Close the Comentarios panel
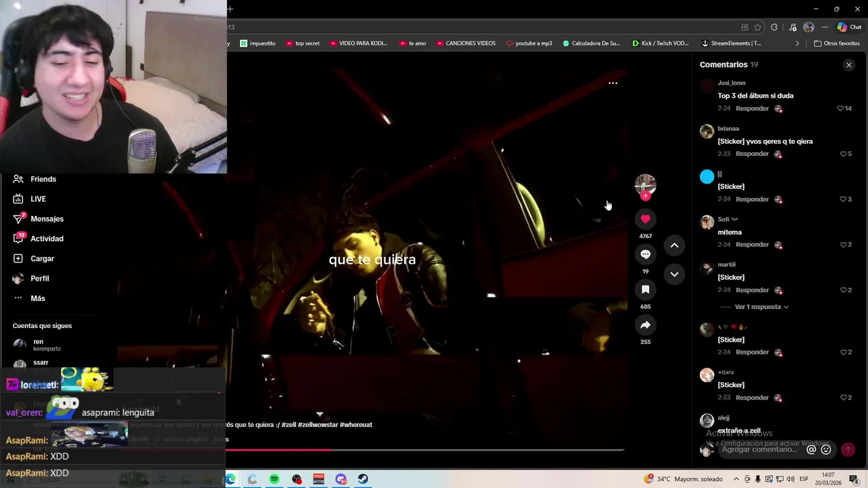Image resolution: width=868 pixels, height=488 pixels. tap(848, 65)
